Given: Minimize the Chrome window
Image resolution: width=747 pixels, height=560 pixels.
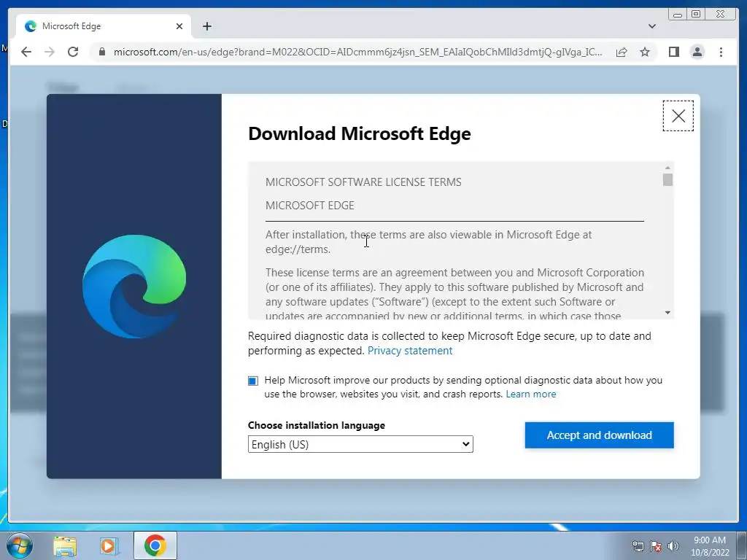Looking at the screenshot, I should pos(678,15).
